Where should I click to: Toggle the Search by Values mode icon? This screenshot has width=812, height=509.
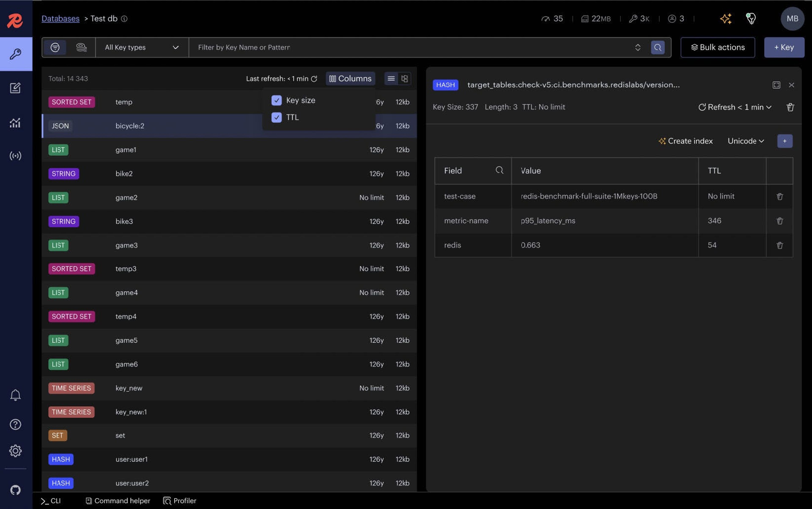(81, 47)
